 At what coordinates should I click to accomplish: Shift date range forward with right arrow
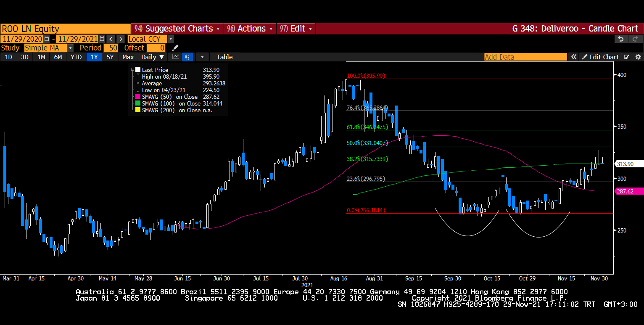[120, 39]
